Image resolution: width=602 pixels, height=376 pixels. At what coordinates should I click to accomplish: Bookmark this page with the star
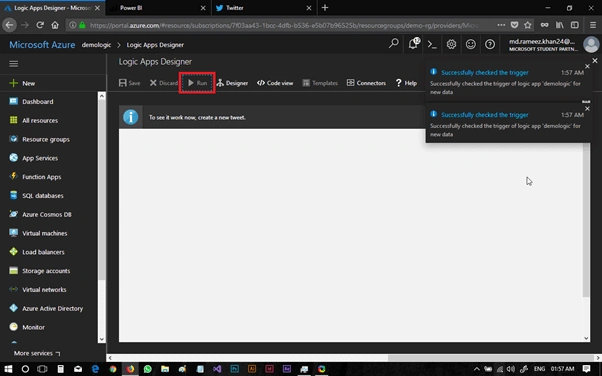[x=528, y=25]
